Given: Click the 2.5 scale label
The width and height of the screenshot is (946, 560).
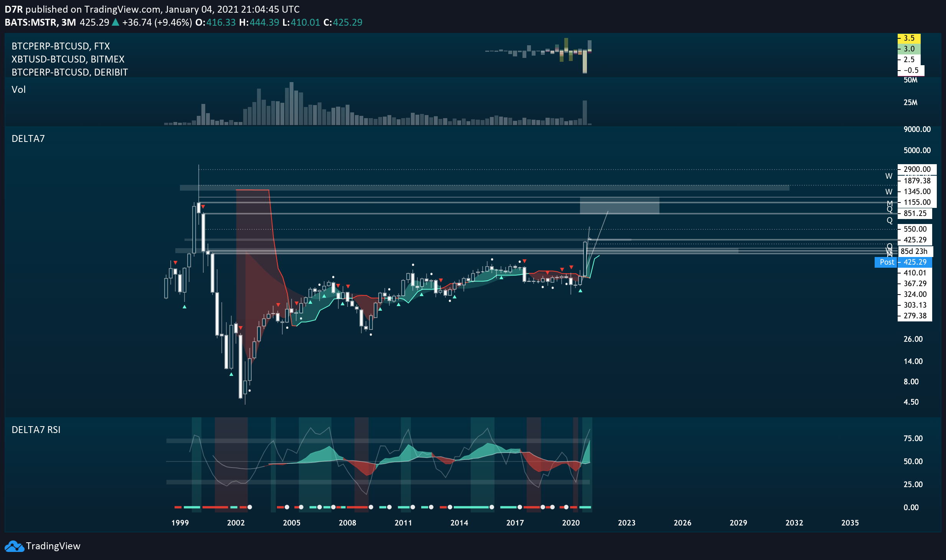Looking at the screenshot, I should pyautogui.click(x=909, y=59).
